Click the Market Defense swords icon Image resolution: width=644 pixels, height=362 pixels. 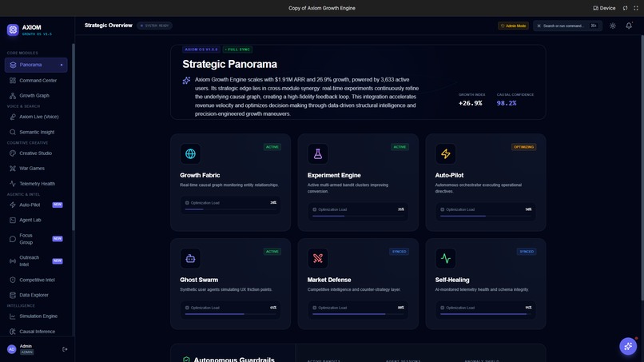[318, 258]
